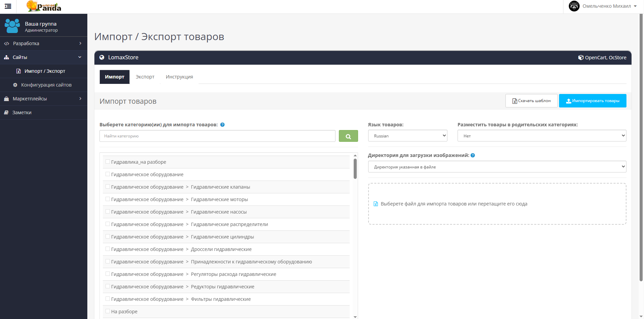Expand the Разработка sidebar menu
The width and height of the screenshot is (644, 319).
click(43, 43)
